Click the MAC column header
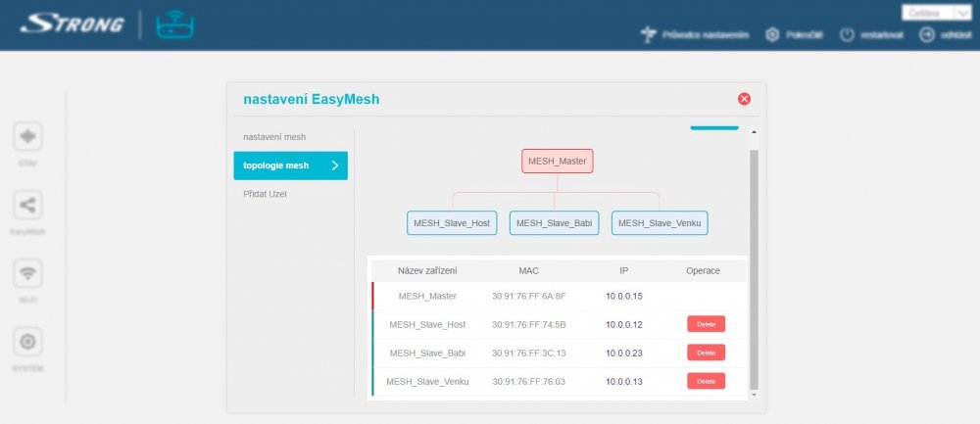Image resolution: width=980 pixels, height=424 pixels. pyautogui.click(x=529, y=271)
